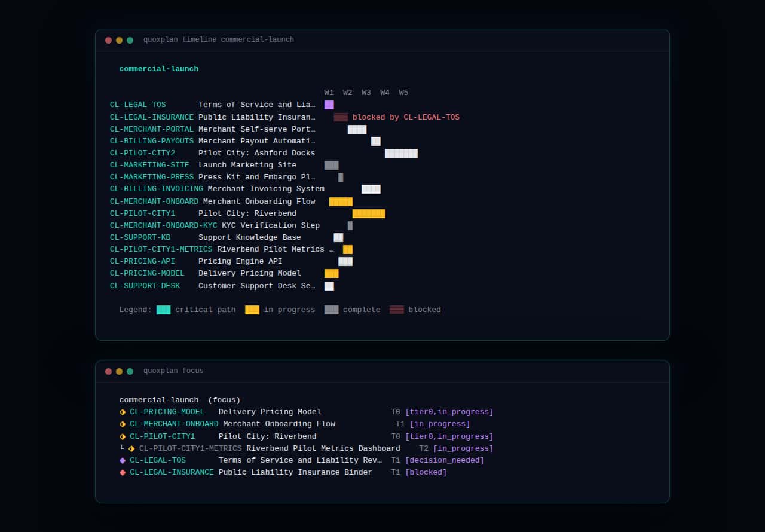Click the [tier0,in_progress] tag on CL-PRICING-MODEL
Screen dimensions: 765x532
[x=449, y=412]
